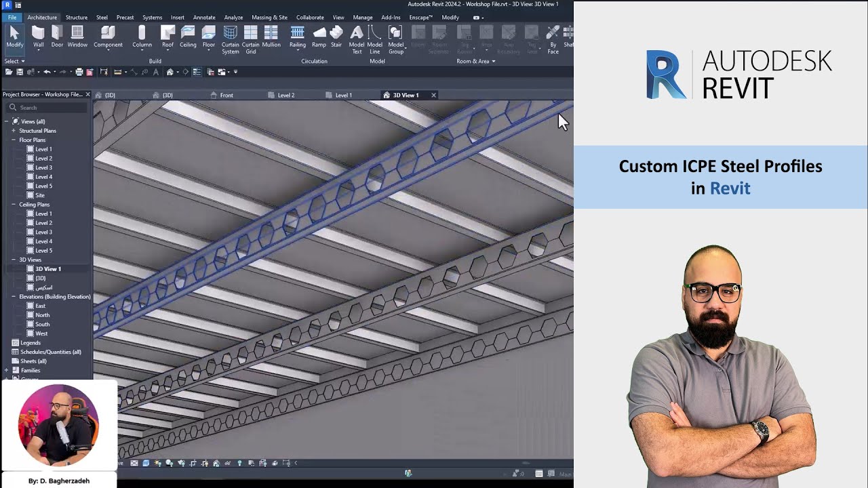Click the Save icon in quick access toolbar
Image resolution: width=868 pixels, height=488 pixels.
pos(20,72)
